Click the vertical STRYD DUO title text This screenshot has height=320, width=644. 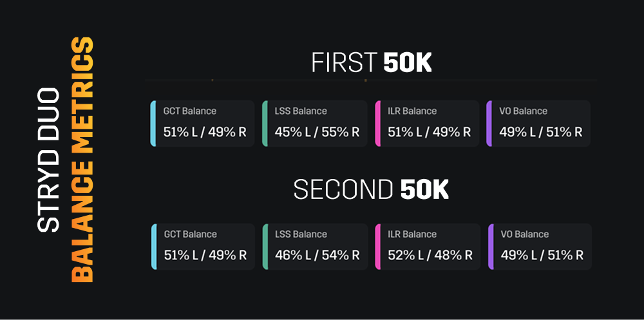48,160
